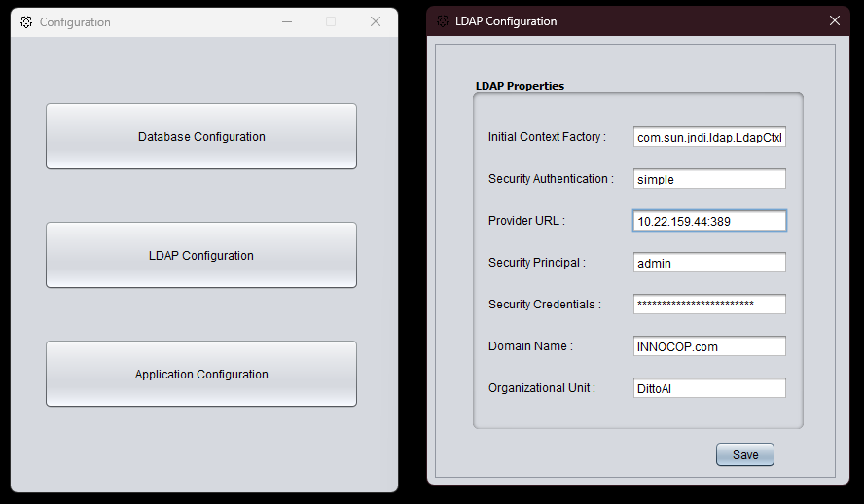Save the LDAP properties
Viewport: 864px width, 504px height.
[745, 454]
